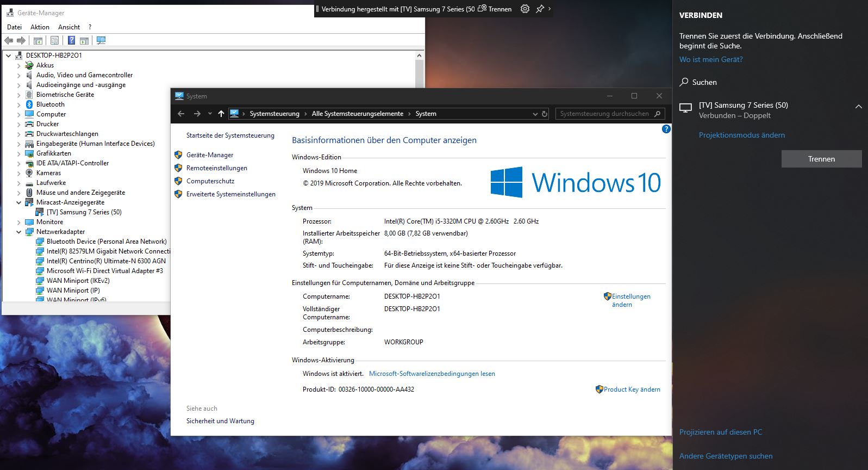This screenshot has width=868, height=470.
Task: Click Akkus battery icon in tree
Action: click(29, 65)
